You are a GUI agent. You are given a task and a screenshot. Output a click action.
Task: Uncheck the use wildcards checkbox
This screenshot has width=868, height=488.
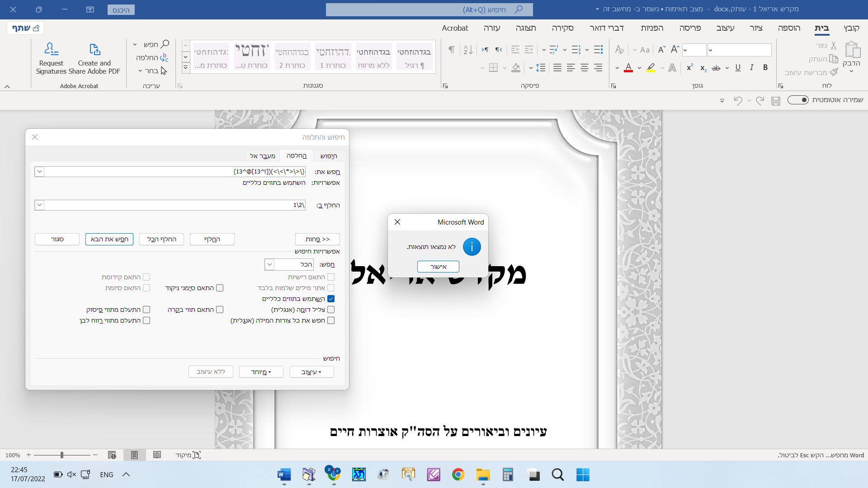pyautogui.click(x=331, y=299)
